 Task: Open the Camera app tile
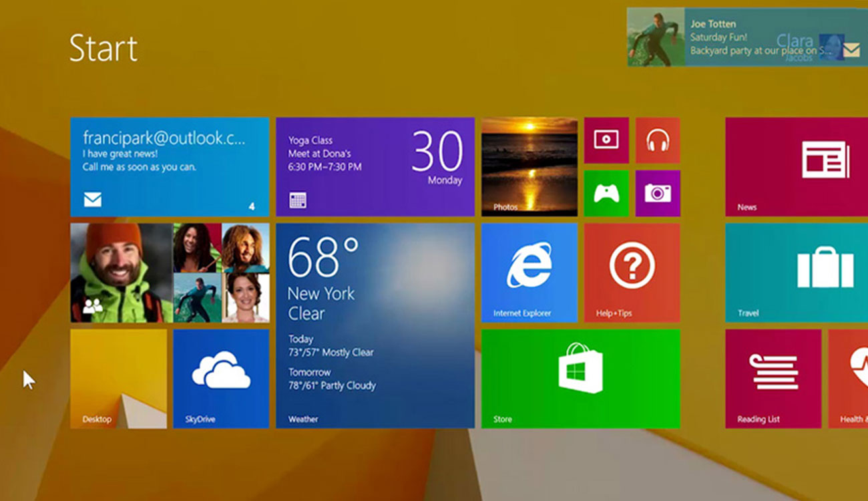point(658,193)
